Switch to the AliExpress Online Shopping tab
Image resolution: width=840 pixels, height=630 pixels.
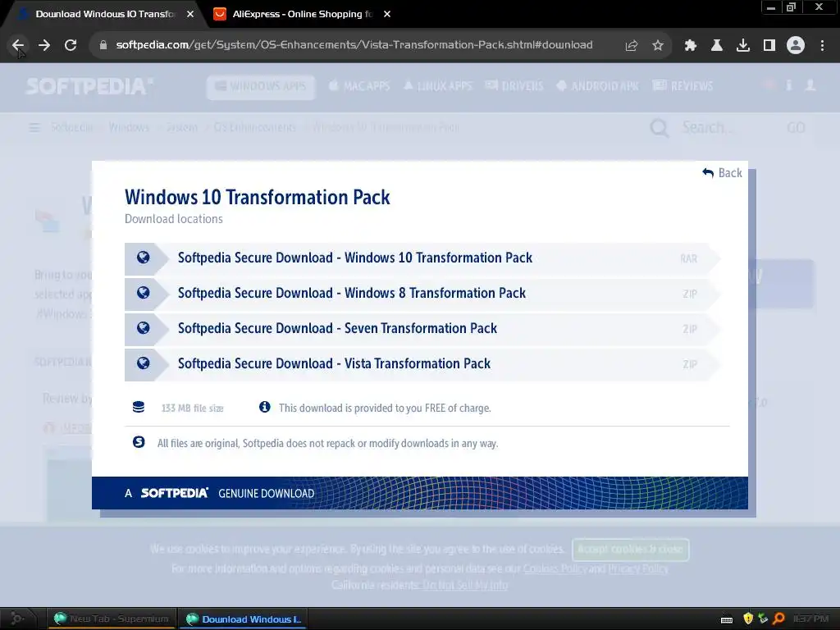click(302, 14)
